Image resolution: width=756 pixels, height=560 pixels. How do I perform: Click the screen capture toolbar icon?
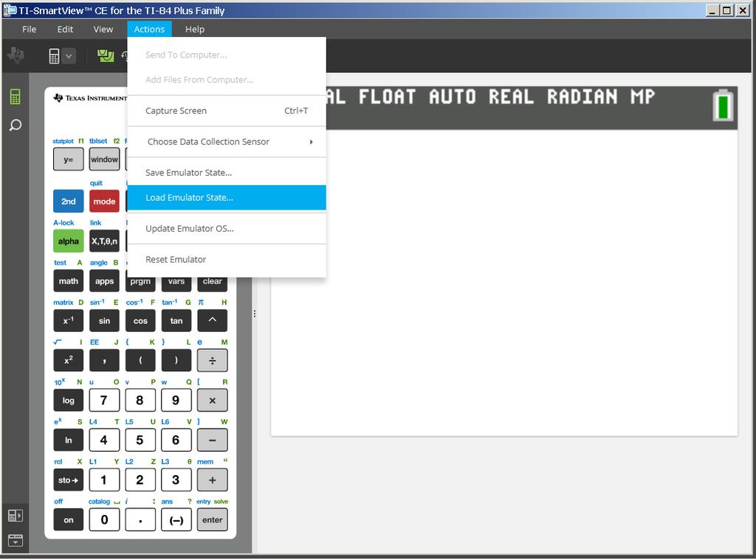tap(106, 56)
